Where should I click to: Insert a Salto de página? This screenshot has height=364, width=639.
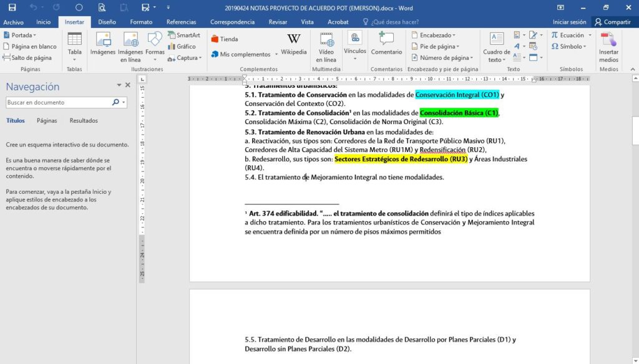click(x=27, y=58)
